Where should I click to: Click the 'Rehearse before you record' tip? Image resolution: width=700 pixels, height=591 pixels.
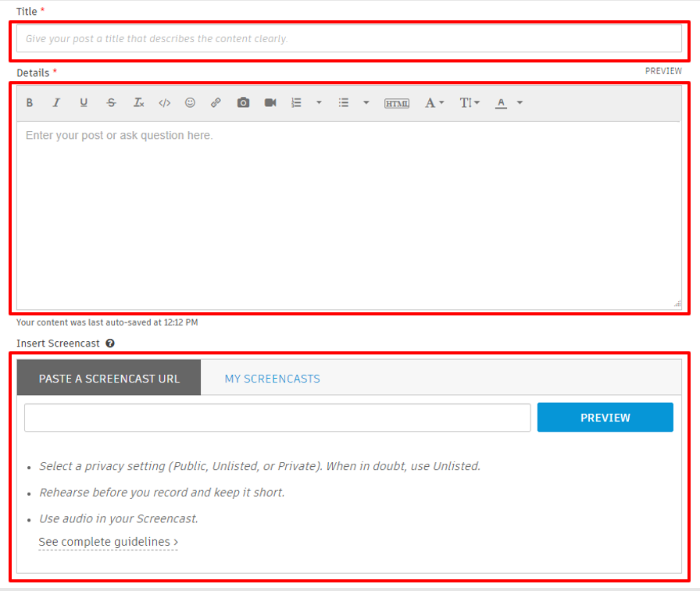tap(162, 492)
